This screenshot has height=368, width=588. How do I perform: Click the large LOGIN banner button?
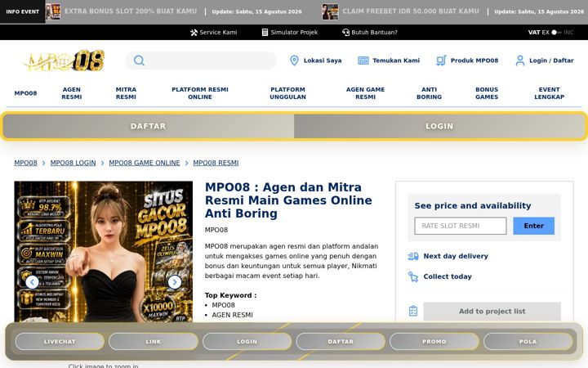point(439,126)
